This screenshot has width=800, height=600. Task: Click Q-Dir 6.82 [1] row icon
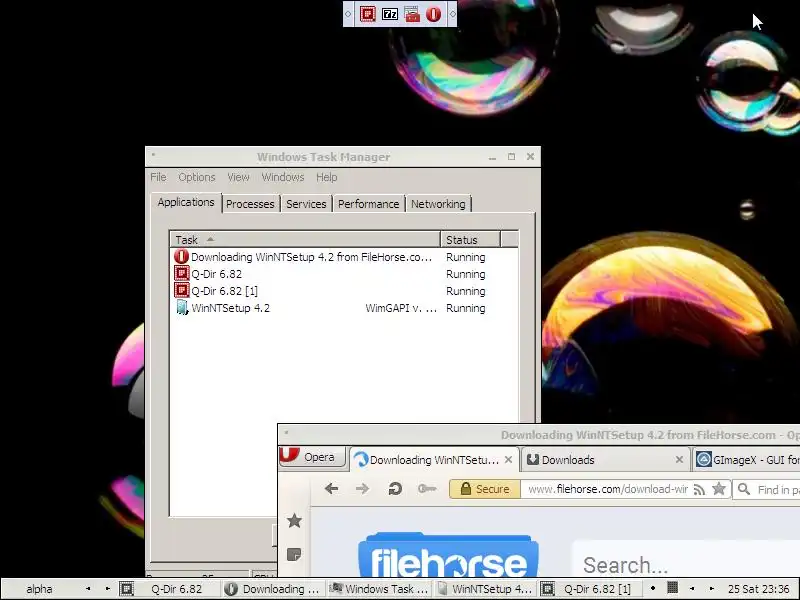[181, 291]
